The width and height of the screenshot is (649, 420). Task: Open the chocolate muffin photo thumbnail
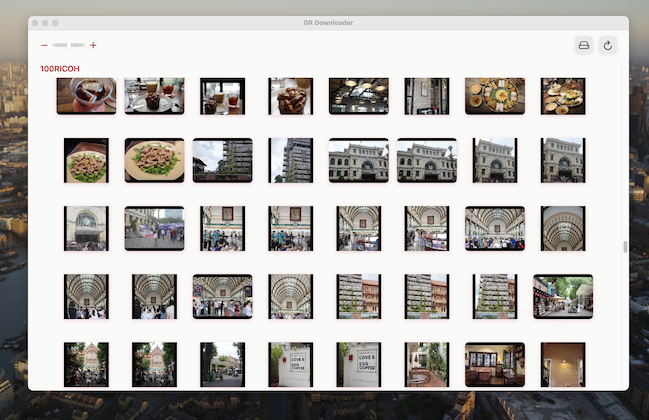coord(290,96)
